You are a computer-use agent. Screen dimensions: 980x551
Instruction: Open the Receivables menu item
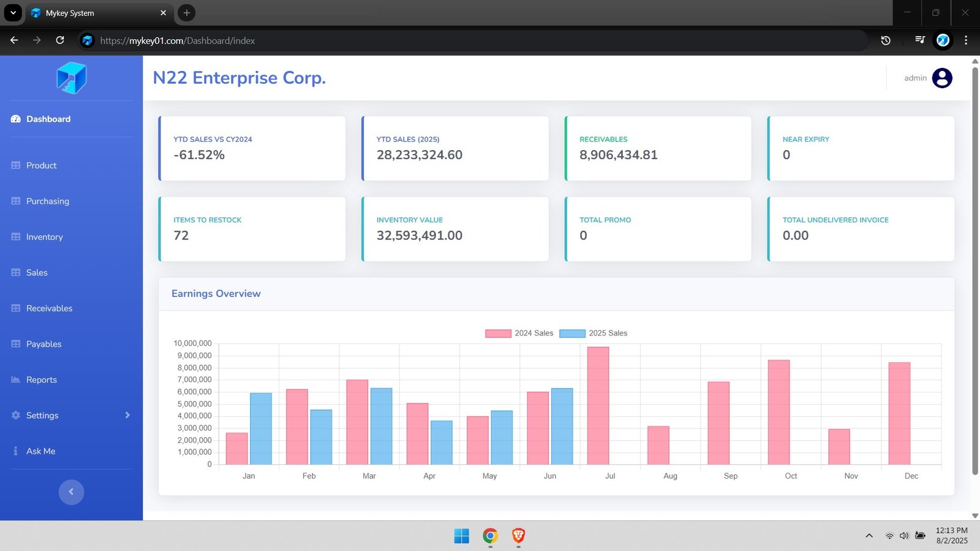coord(49,309)
